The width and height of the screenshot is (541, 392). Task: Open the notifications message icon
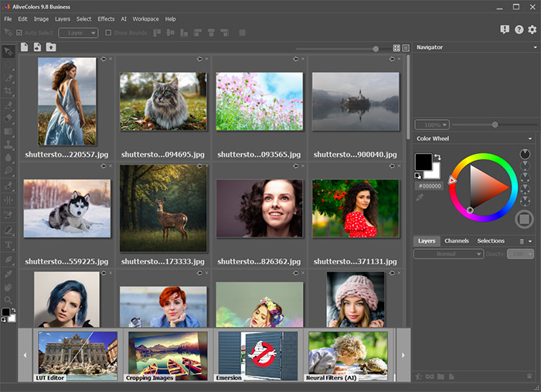pyautogui.click(x=505, y=29)
